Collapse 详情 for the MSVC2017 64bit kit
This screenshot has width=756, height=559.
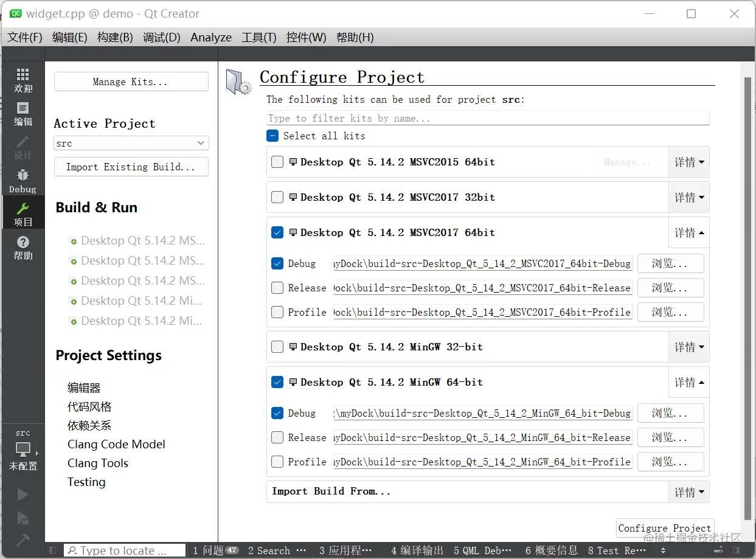click(x=689, y=232)
